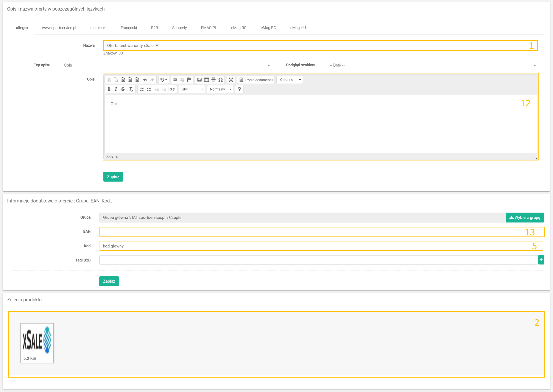The image size is (553, 392).
Task: Click Zapisz below the description editor
Action: point(113,177)
